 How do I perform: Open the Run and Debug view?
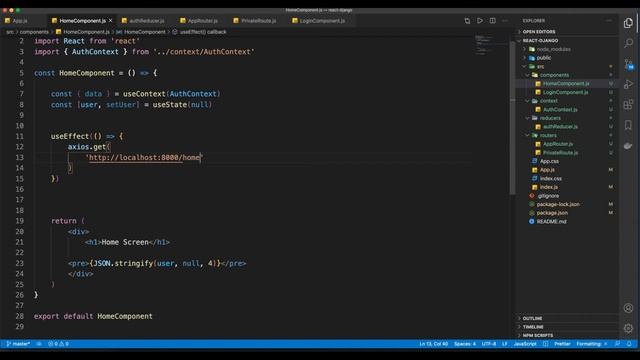628,84
